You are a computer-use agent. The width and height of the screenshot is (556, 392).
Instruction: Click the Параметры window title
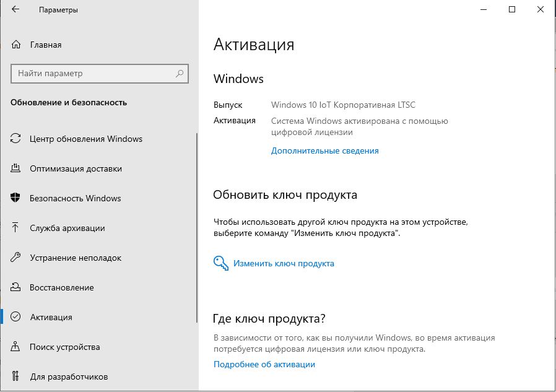pos(58,10)
